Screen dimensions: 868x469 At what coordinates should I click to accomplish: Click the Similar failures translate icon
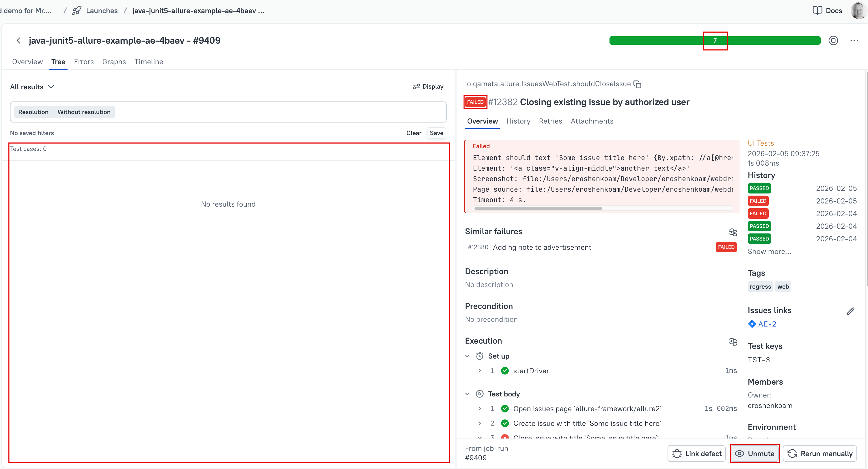733,232
